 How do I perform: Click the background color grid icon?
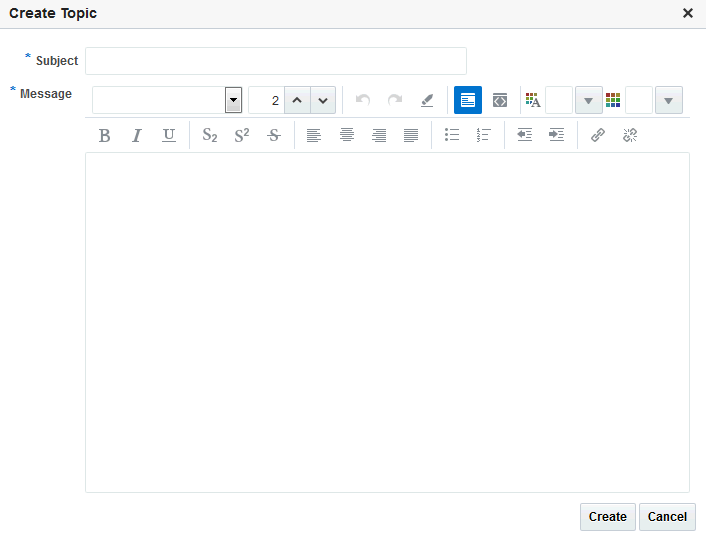pyautogui.click(x=613, y=100)
